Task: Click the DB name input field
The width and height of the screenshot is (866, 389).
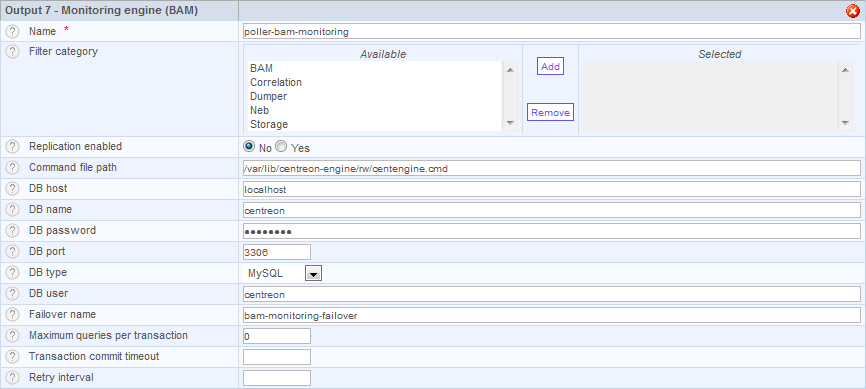Action: [x=552, y=210]
